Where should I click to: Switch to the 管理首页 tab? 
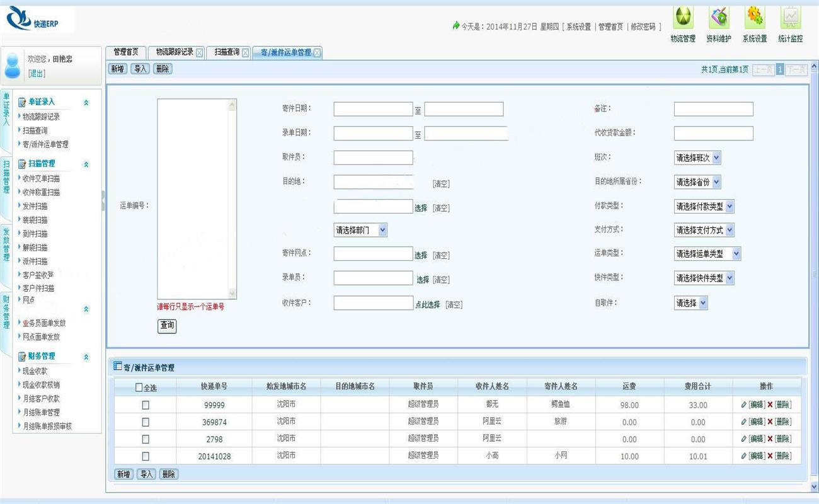[x=126, y=52]
